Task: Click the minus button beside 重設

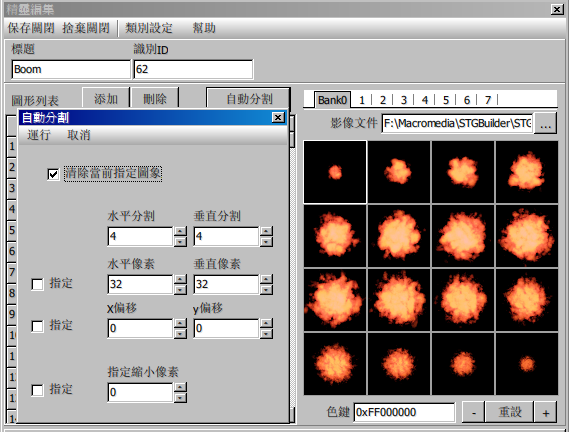Action: coord(473,412)
